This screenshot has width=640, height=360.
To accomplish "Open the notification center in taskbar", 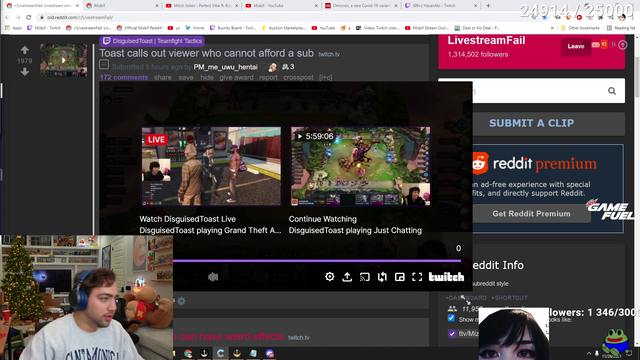I will [x=629, y=353].
